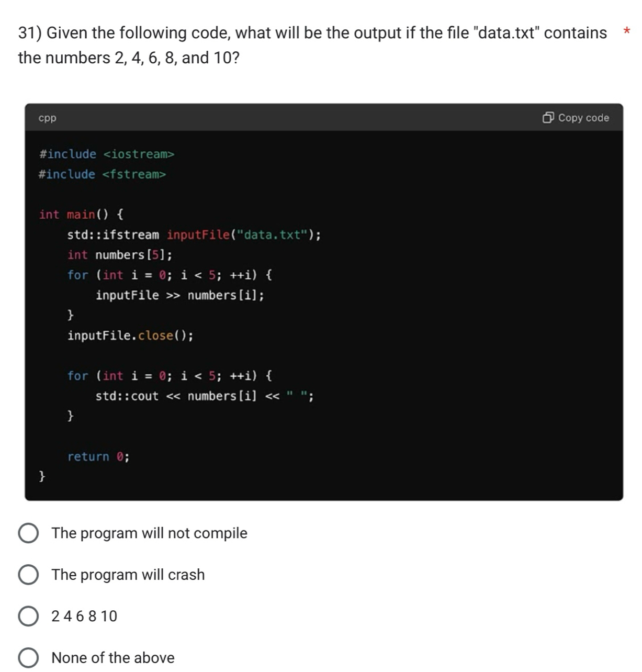Click the "return 0;" statement
The image size is (642, 672).
pyautogui.click(x=98, y=457)
